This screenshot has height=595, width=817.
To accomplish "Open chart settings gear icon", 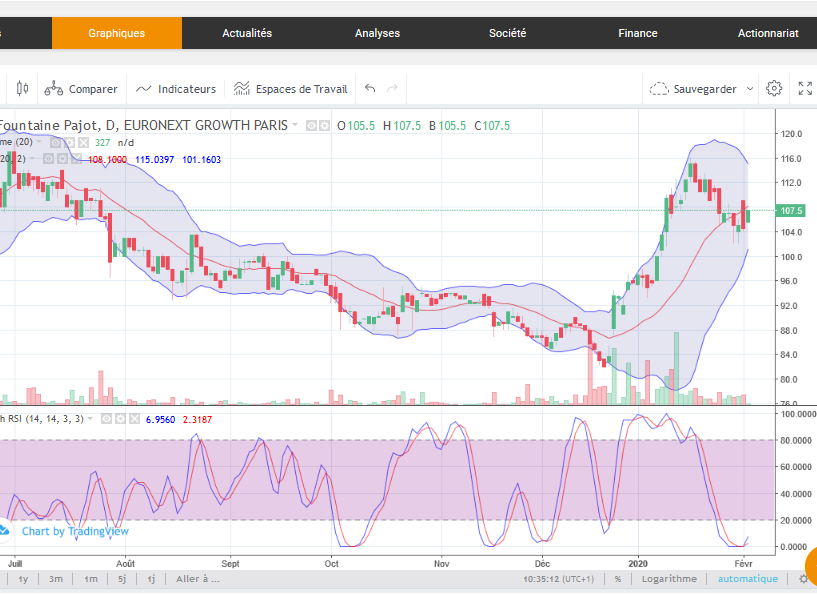I will [774, 89].
